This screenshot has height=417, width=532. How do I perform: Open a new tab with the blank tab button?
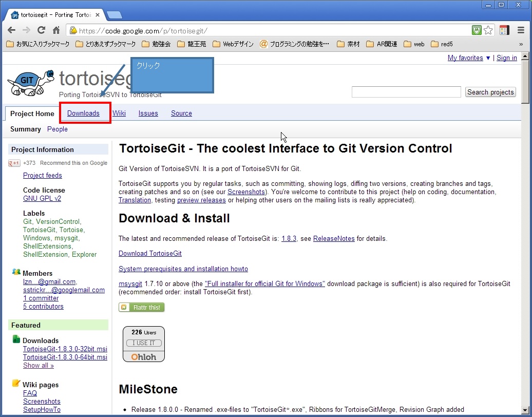click(115, 15)
